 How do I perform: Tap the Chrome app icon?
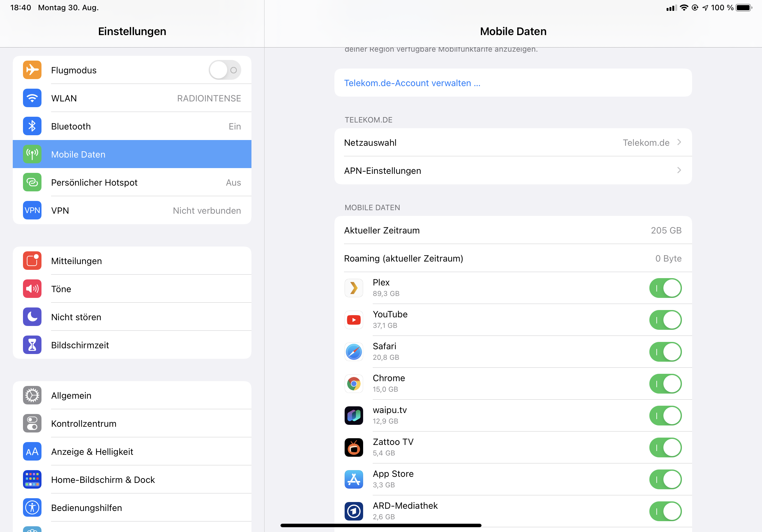point(354,384)
